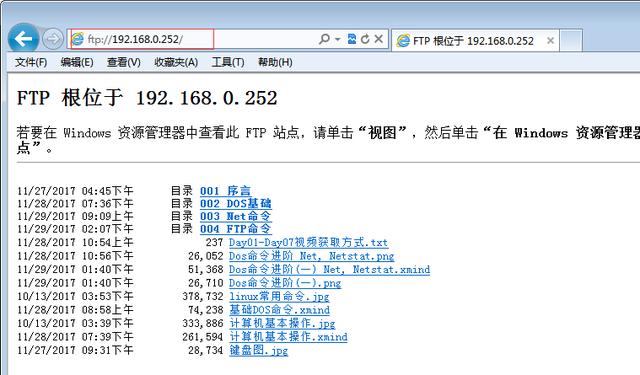Image resolution: width=640 pixels, height=375 pixels.
Task: Open linux常用命令.jpg file link
Action: point(279,296)
